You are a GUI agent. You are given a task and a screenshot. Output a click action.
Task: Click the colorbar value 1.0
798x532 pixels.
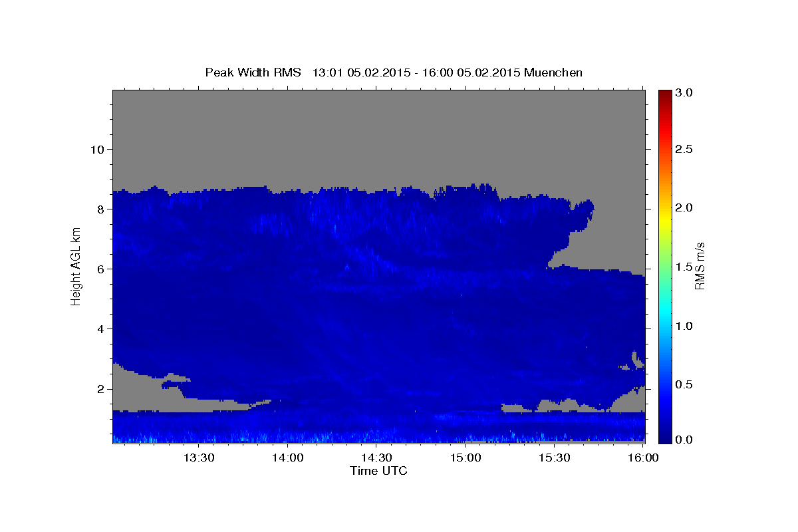(684, 327)
